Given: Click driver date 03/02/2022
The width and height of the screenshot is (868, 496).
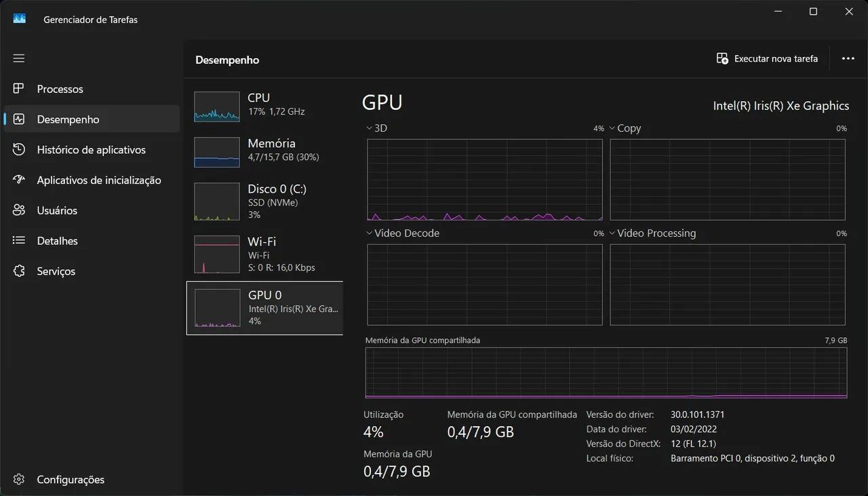Looking at the screenshot, I should pos(694,429).
